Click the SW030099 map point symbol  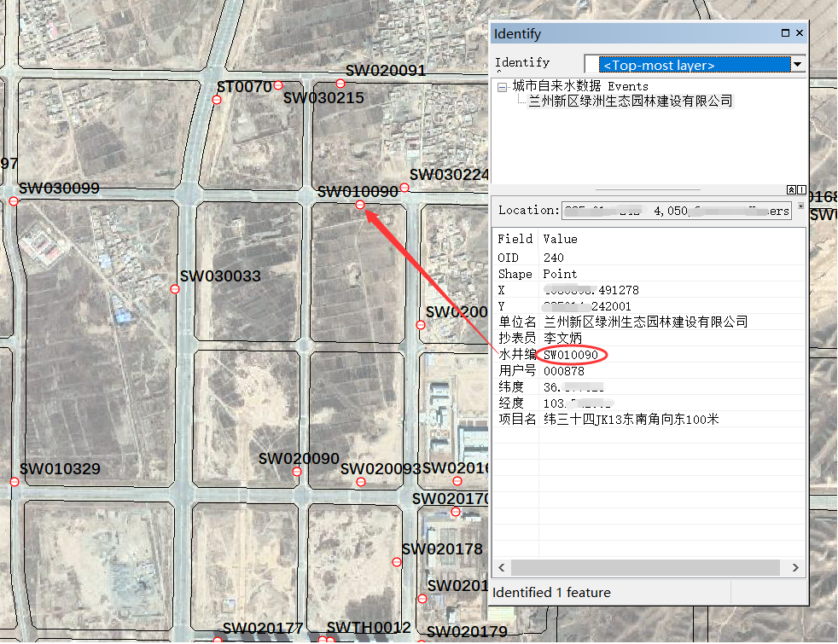(x=14, y=201)
